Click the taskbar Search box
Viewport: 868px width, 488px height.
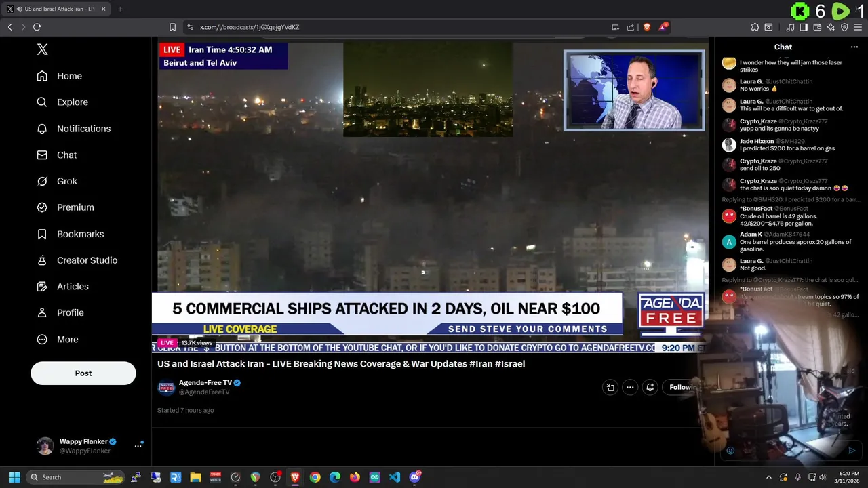coord(76,477)
